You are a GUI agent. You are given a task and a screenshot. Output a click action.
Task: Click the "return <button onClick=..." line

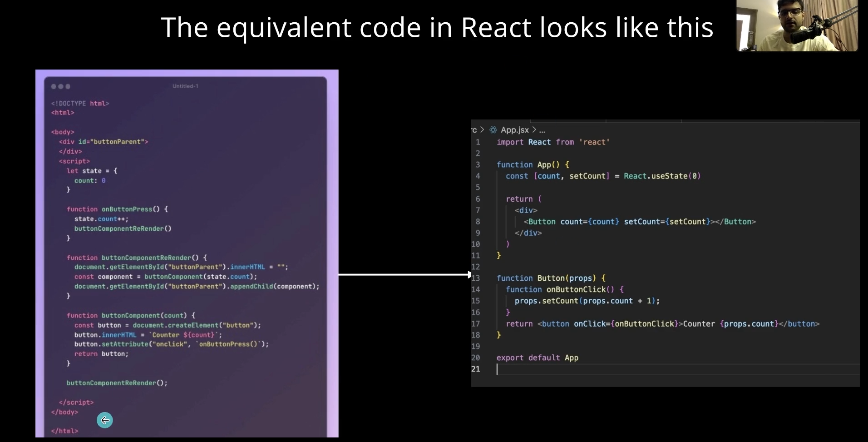[663, 324]
